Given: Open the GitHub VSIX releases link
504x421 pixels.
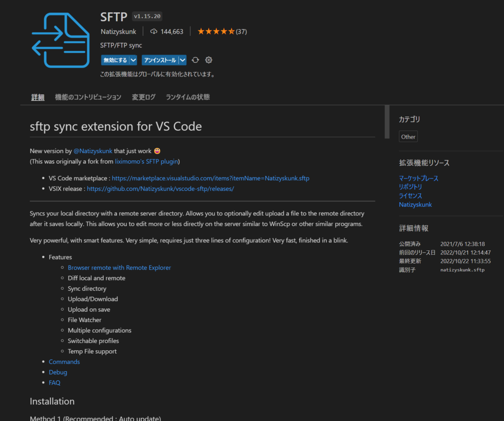Looking at the screenshot, I should 160,188.
